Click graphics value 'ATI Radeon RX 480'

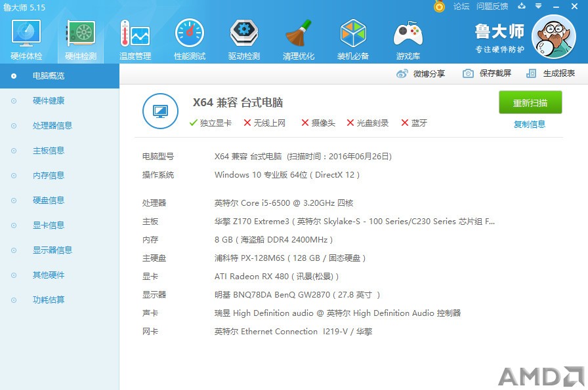[x=251, y=277]
